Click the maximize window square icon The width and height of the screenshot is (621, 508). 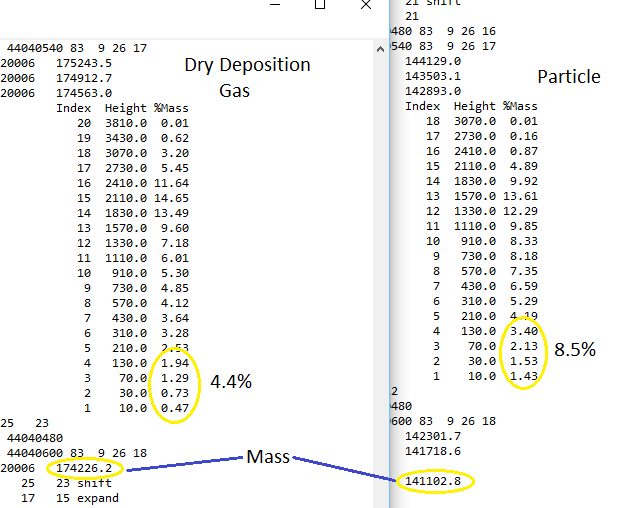coord(320,5)
